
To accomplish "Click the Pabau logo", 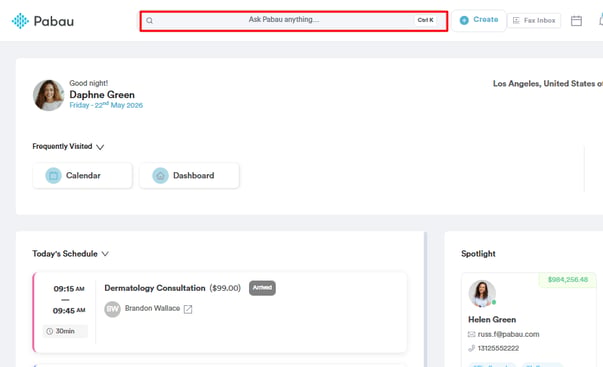I will (43, 21).
